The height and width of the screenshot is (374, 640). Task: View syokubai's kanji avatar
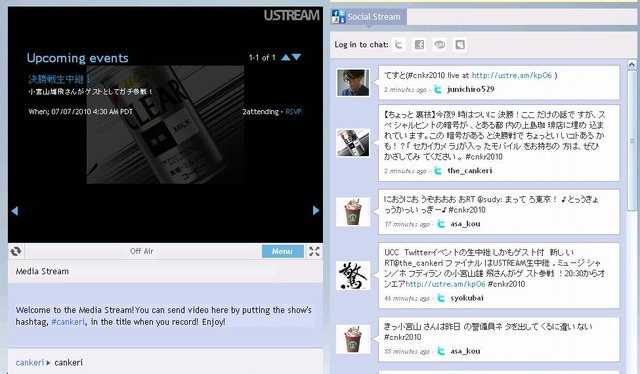click(353, 276)
